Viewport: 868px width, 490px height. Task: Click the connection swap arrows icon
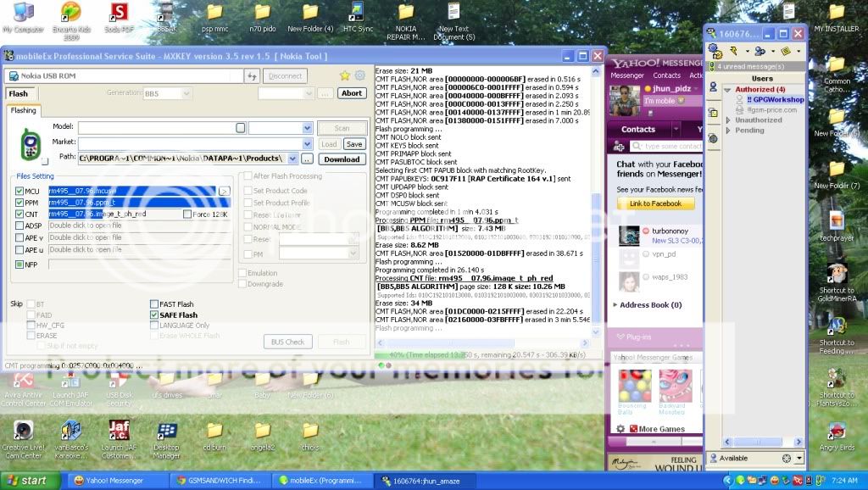click(x=252, y=75)
